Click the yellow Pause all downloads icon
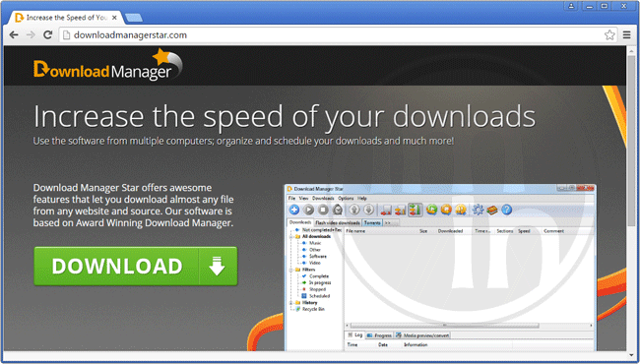The image size is (640, 364). click(461, 210)
